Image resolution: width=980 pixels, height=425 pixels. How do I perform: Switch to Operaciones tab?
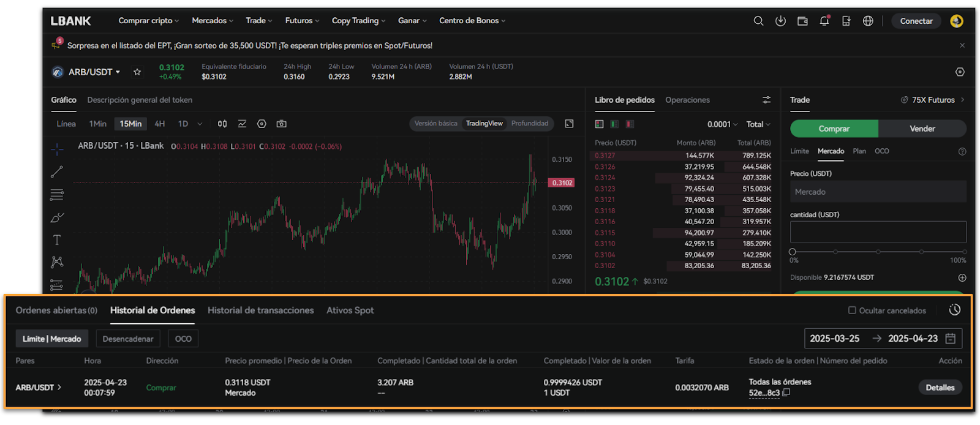click(x=687, y=100)
